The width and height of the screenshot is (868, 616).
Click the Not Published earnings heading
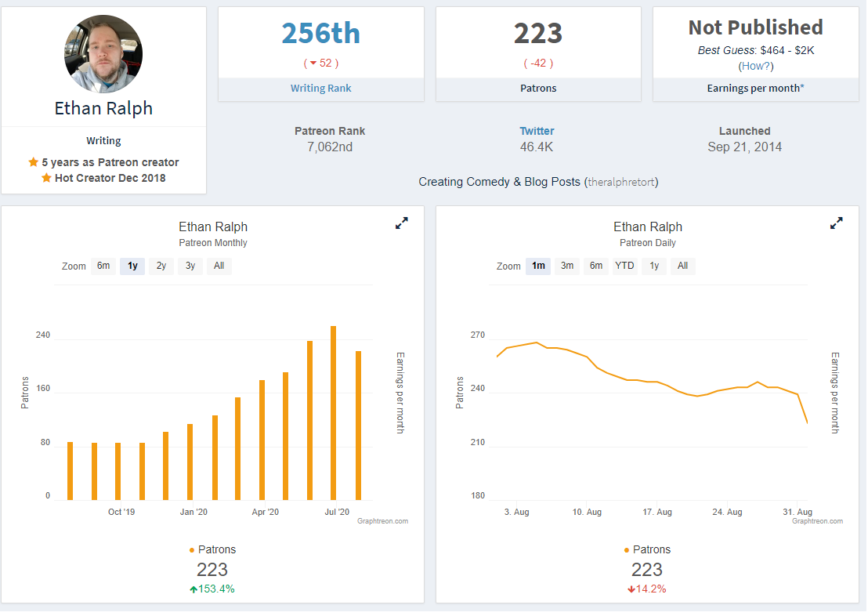point(756,27)
